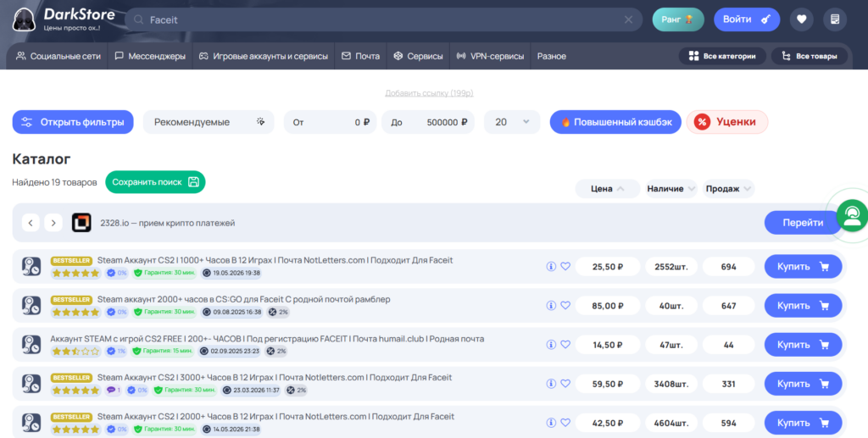Open 2000+ Часов CS2 NotLetters listing
Viewport: 868px width, 438px height.
tap(275, 417)
